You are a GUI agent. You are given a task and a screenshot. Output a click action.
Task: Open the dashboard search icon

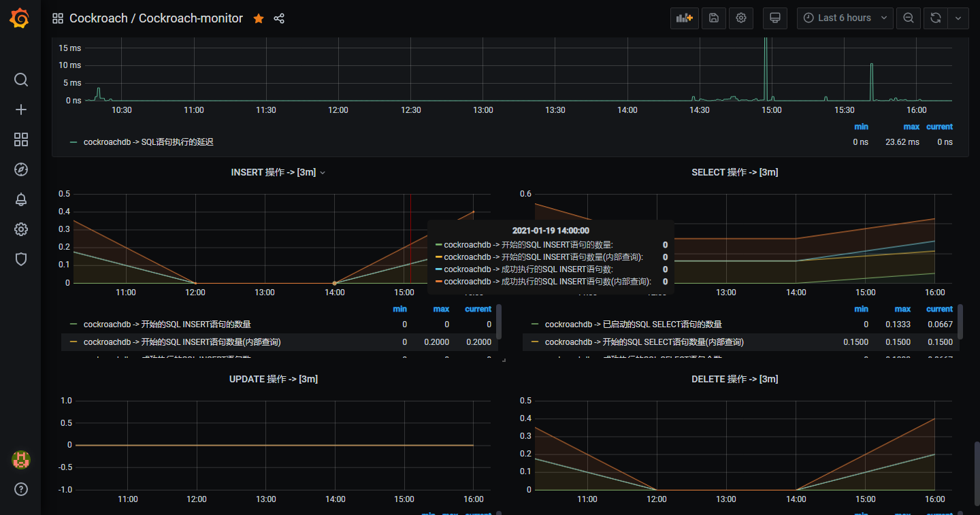(x=21, y=80)
